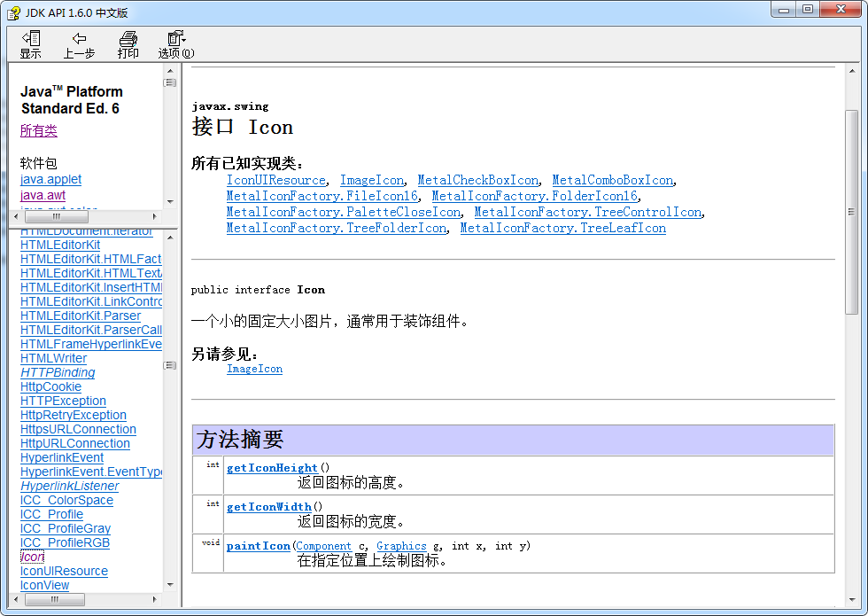Click the 显示 (Show) toolbar icon
Viewport: 868px width, 616px height.
tap(30, 45)
